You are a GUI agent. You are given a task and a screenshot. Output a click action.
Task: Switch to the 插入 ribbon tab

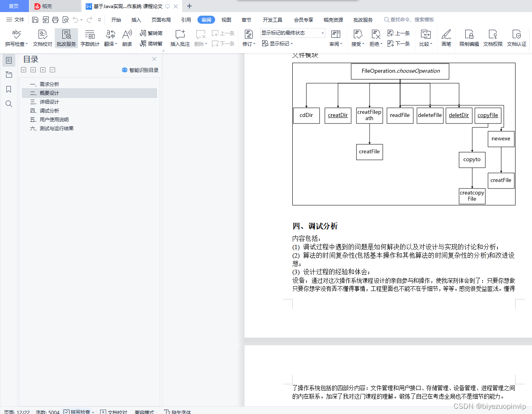(136, 20)
